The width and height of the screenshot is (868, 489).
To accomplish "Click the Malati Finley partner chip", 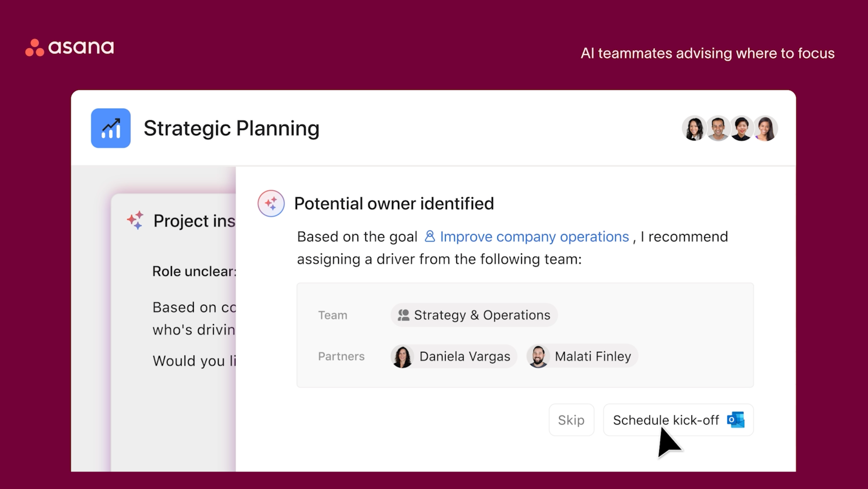I will click(582, 356).
